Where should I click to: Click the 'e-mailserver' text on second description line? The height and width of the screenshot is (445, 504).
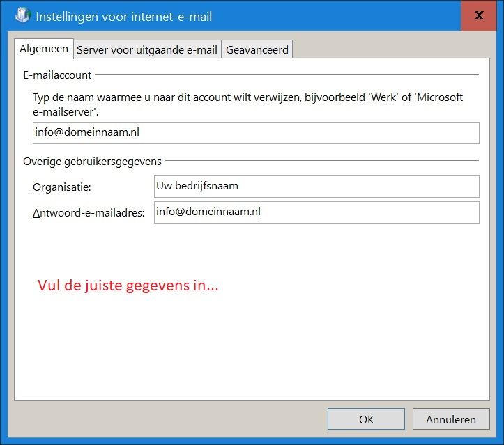point(64,112)
